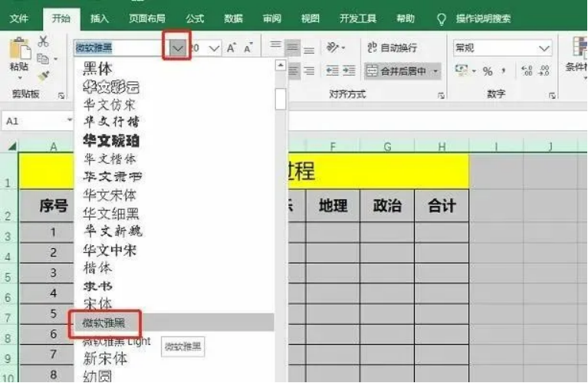Open the 页面布局 ribbon tab
588x383 pixels.
pyautogui.click(x=146, y=18)
